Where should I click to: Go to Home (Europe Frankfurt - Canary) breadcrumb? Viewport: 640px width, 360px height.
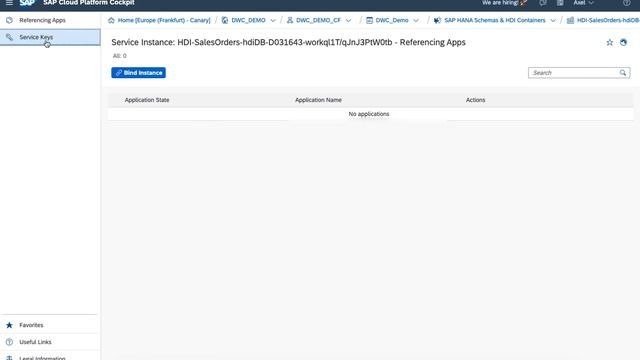(x=164, y=20)
